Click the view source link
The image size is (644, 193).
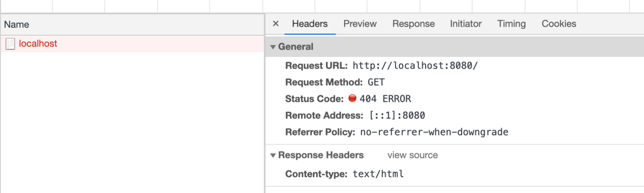point(413,155)
